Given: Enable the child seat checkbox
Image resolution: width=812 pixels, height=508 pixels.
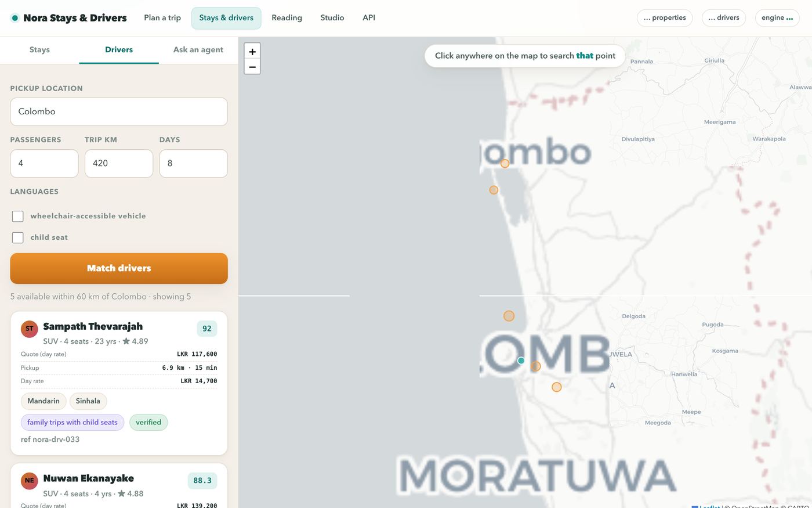Looking at the screenshot, I should point(18,237).
